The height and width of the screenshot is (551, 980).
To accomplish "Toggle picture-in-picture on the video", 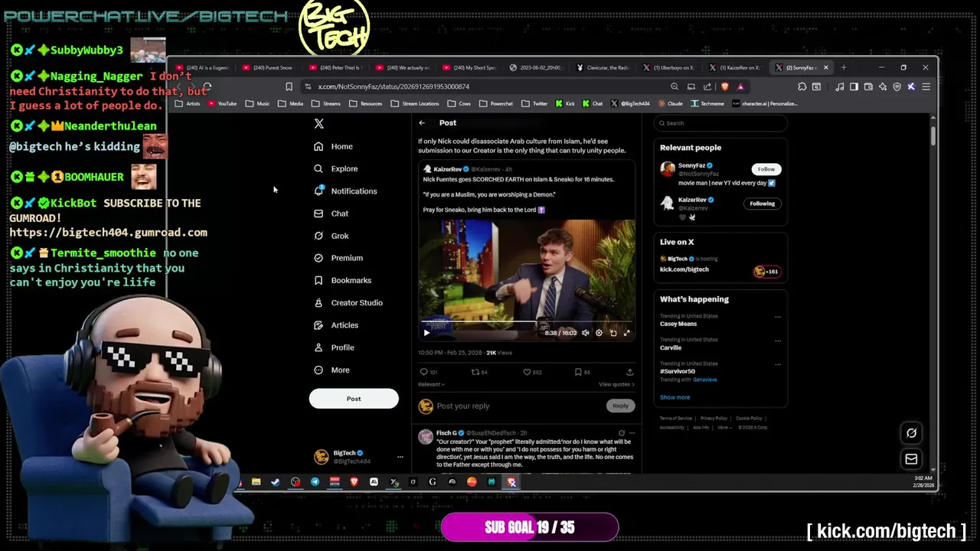I will click(x=613, y=333).
